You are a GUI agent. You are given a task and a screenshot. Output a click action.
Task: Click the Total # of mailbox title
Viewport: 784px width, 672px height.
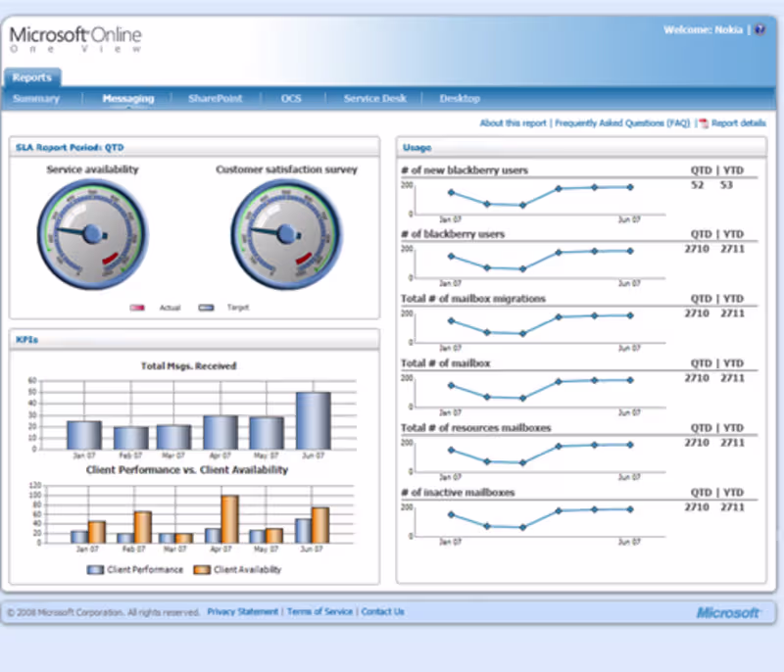click(x=446, y=363)
